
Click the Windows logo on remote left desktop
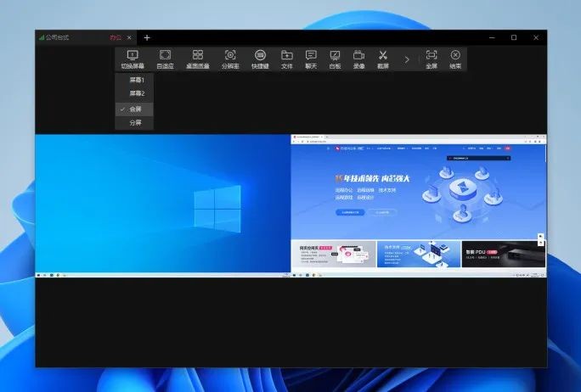pyautogui.click(x=217, y=209)
